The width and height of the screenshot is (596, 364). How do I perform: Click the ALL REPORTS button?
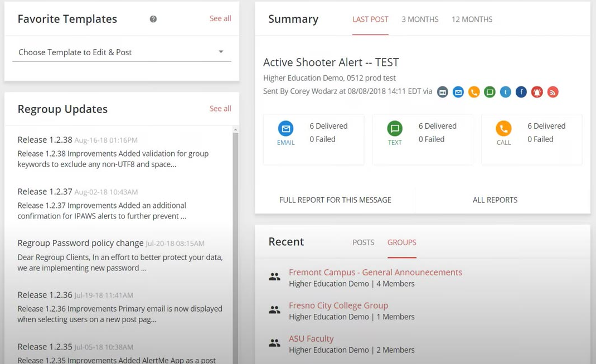pos(495,200)
